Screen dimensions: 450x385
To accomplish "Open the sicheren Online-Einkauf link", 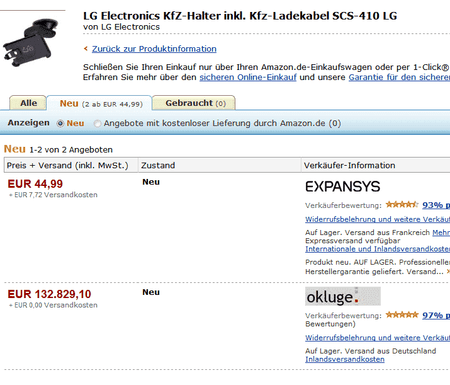I will (x=248, y=77).
